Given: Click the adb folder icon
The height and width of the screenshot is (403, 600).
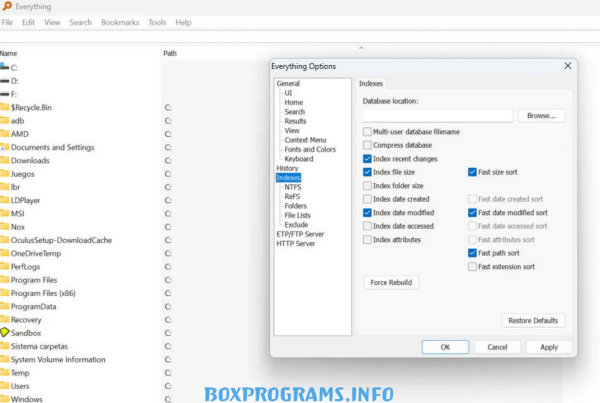Looking at the screenshot, I should click(4, 120).
